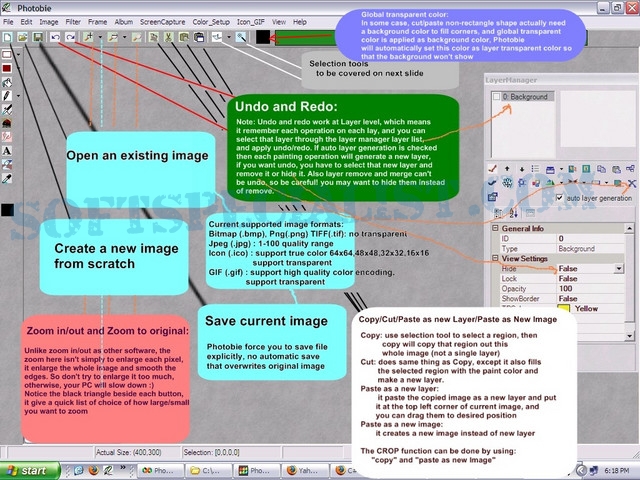Open the rectangle shape tool options arrow

(18, 54)
